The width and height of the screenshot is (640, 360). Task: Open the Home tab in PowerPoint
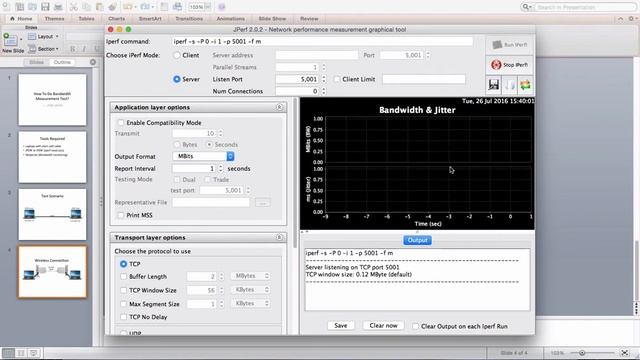[21, 19]
